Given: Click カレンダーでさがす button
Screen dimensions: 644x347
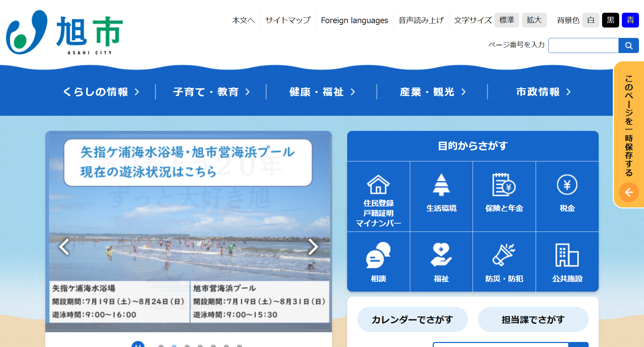Looking at the screenshot, I should pos(413,319).
